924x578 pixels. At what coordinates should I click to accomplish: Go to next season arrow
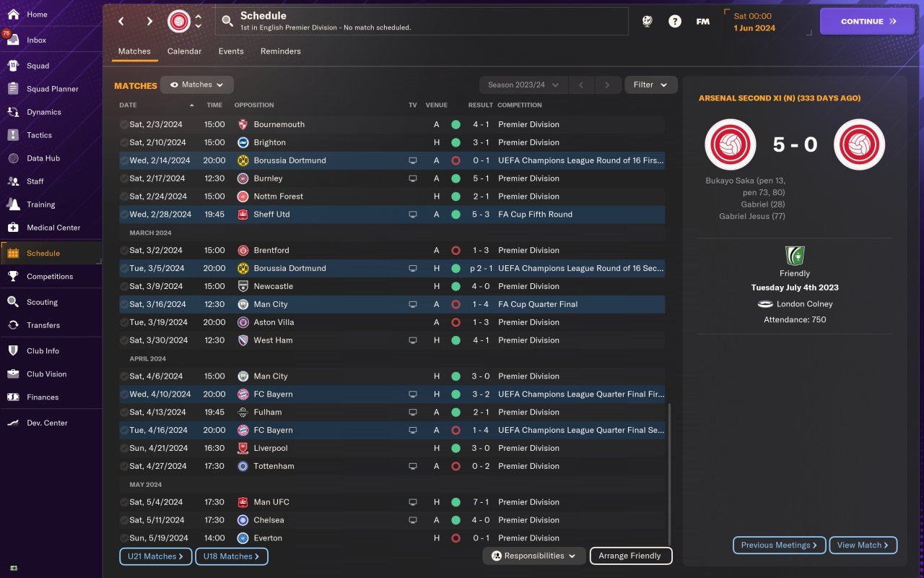608,85
